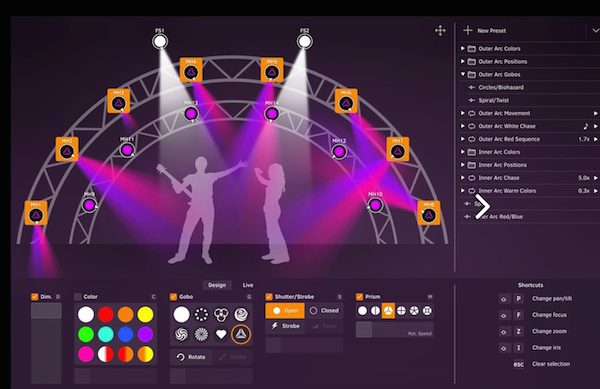
Task: Expand the Inner Arc Positions folder
Action: click(x=463, y=165)
